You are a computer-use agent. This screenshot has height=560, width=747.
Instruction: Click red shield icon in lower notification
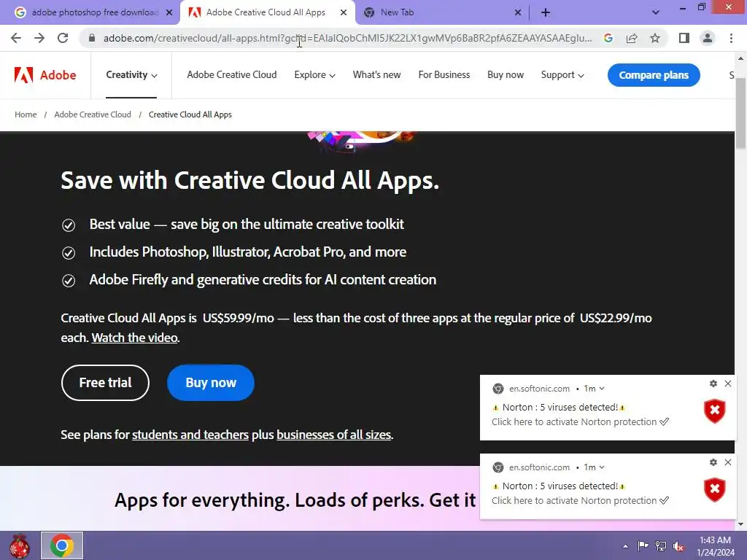pyautogui.click(x=715, y=490)
